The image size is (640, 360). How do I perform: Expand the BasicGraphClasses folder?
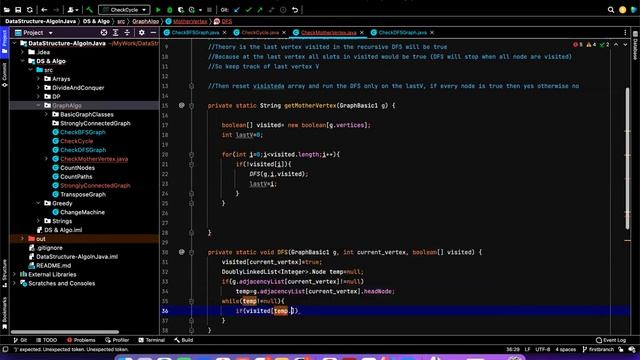pyautogui.click(x=47, y=114)
